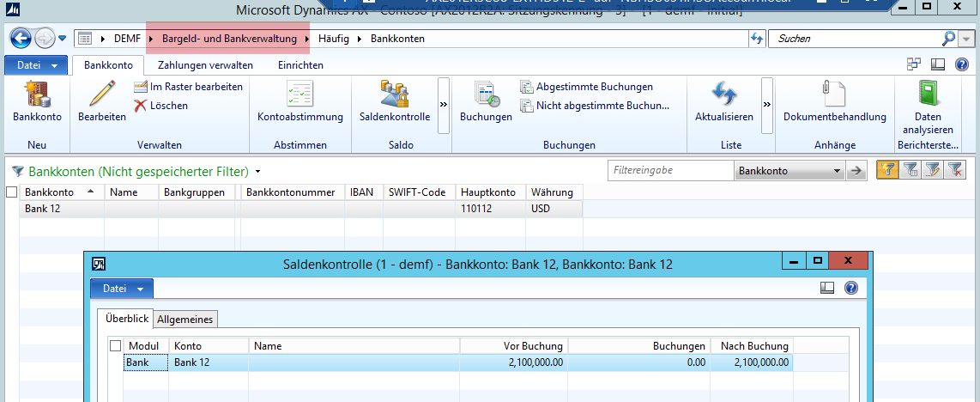Switch to the Zahlungen verwalten tab
The height and width of the screenshot is (402, 980).
pos(205,65)
